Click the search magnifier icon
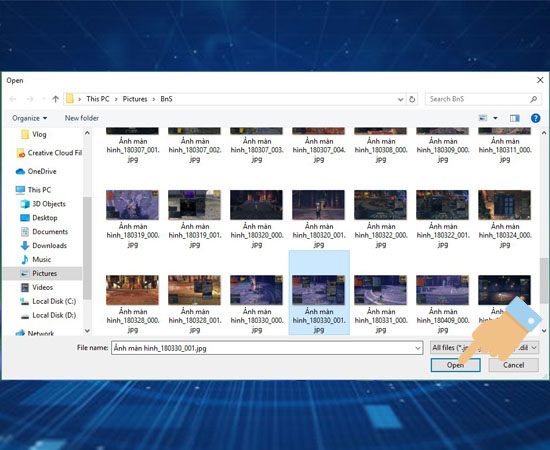The height and width of the screenshot is (450, 550). [x=534, y=99]
